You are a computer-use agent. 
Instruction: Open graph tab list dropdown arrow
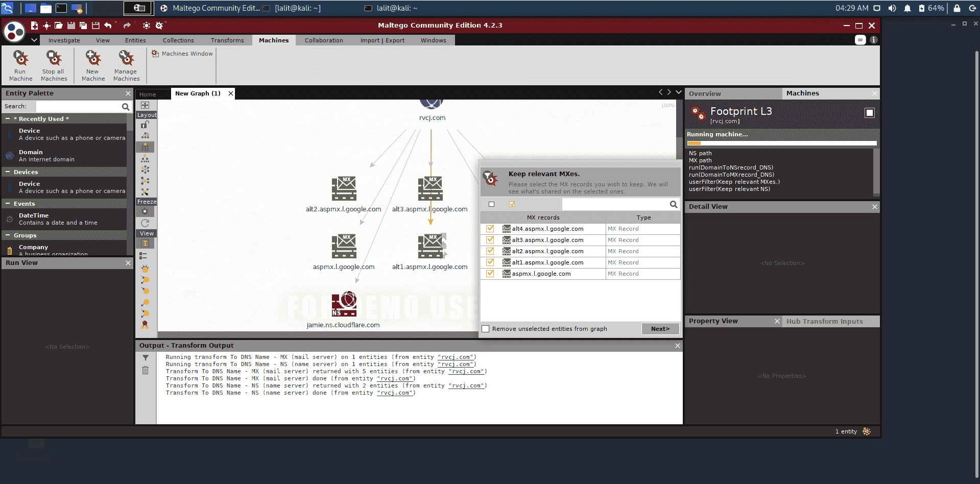point(679,92)
